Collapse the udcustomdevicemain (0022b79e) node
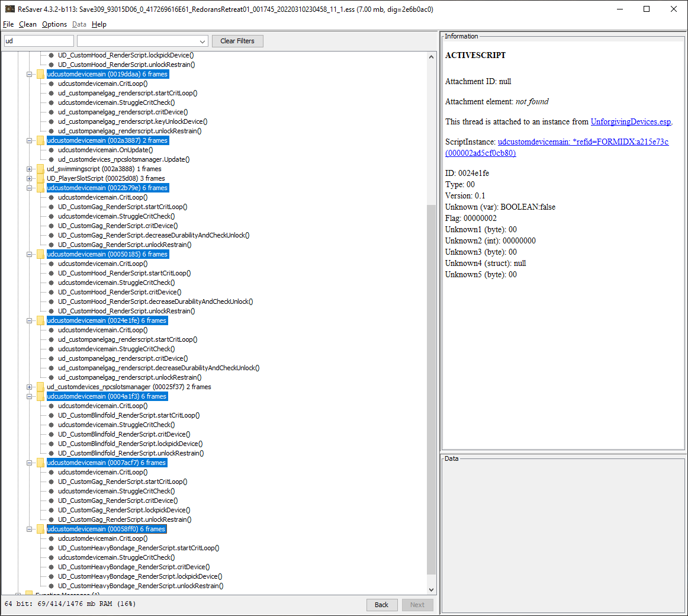The height and width of the screenshot is (616, 688). point(29,188)
